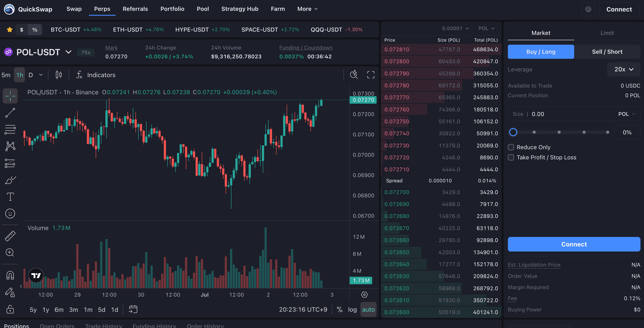Select the text annotation tool
The image size is (644, 328).
coord(10,197)
